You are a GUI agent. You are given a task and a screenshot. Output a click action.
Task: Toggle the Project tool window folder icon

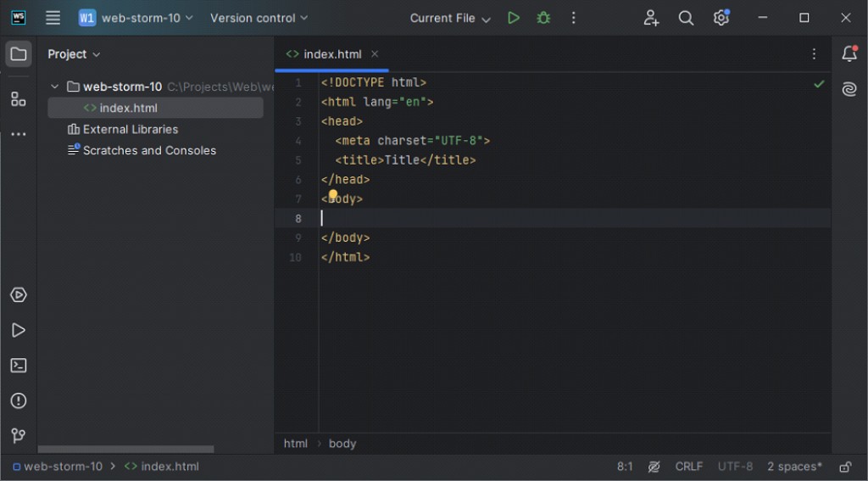pos(19,53)
